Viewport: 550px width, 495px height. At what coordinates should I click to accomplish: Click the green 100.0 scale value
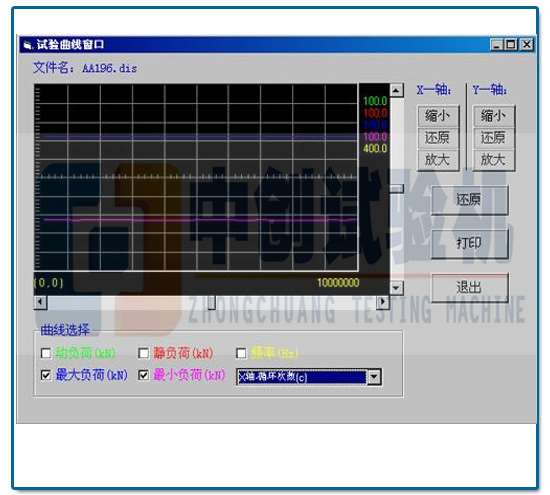[x=375, y=101]
